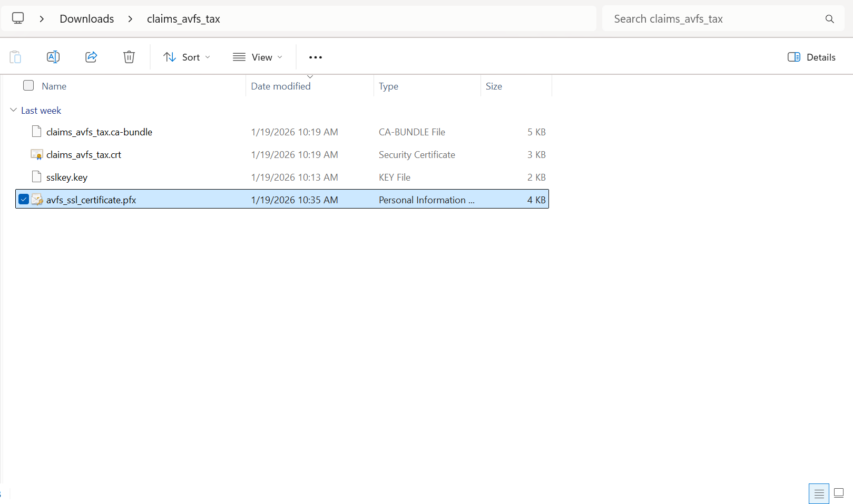Click the Paste icon in toolbar

coord(15,57)
